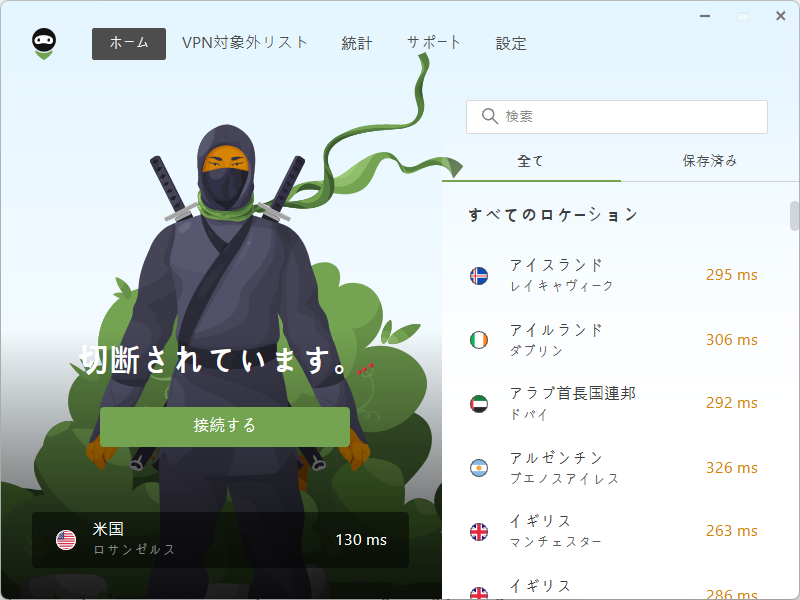Click the UK flag beside マンチェスター
The height and width of the screenshot is (600, 800).
coord(479,532)
